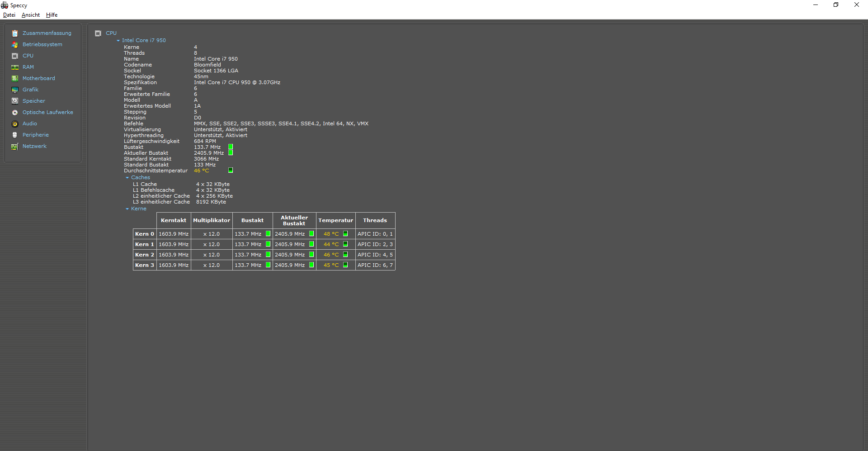Show RAM details
This screenshot has height=451, width=868.
(28, 67)
